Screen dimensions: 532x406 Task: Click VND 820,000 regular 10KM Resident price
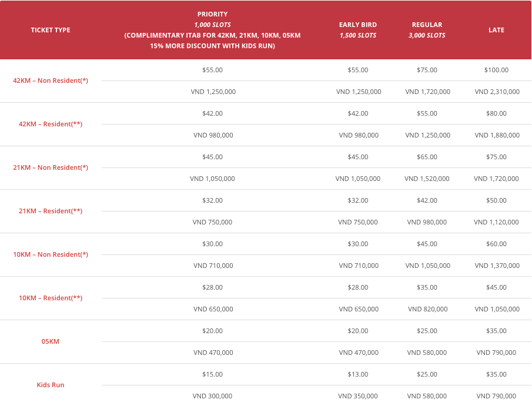point(427,309)
